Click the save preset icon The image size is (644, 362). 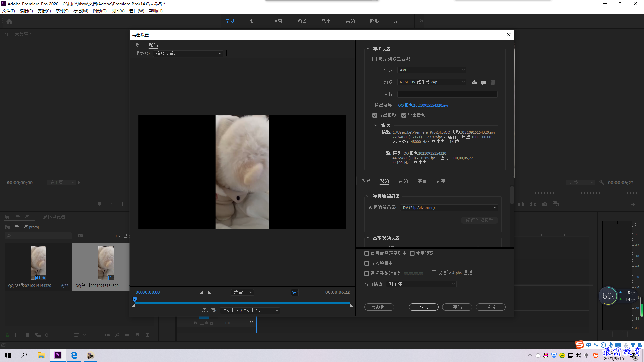point(474,82)
